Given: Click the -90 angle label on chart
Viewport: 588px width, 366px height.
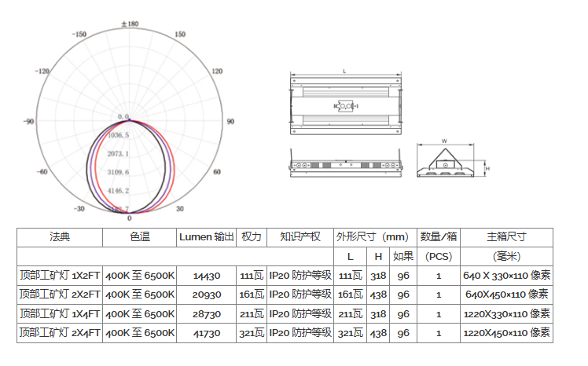Looking at the screenshot, I should click(x=29, y=122).
